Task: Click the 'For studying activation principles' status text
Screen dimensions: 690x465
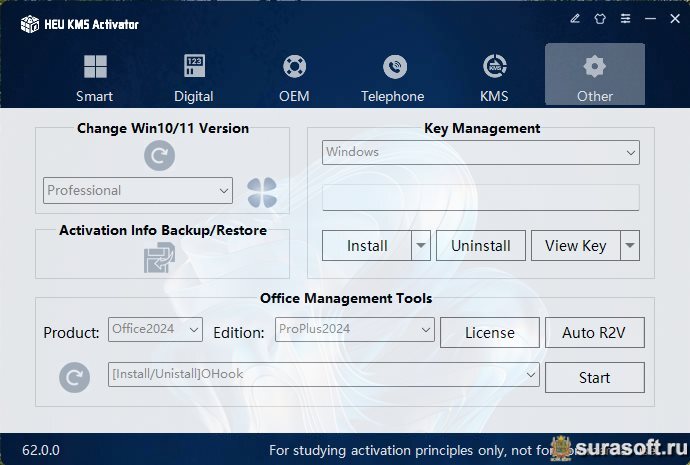Action: click(409, 450)
